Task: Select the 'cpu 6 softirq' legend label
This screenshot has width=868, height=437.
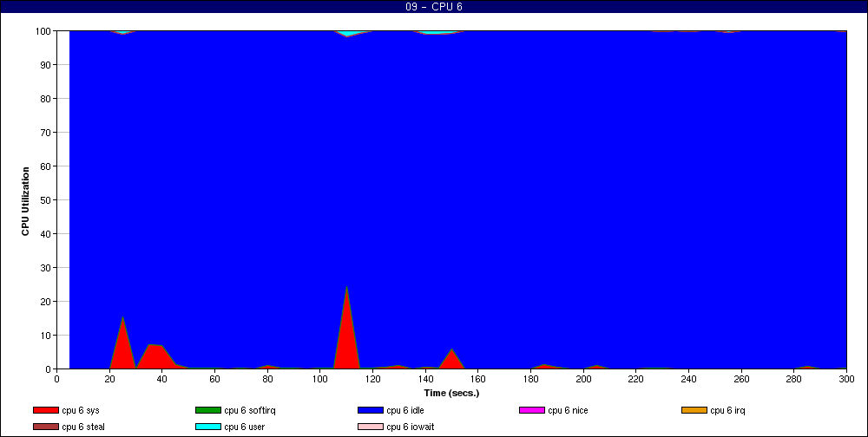Action: coord(250,410)
